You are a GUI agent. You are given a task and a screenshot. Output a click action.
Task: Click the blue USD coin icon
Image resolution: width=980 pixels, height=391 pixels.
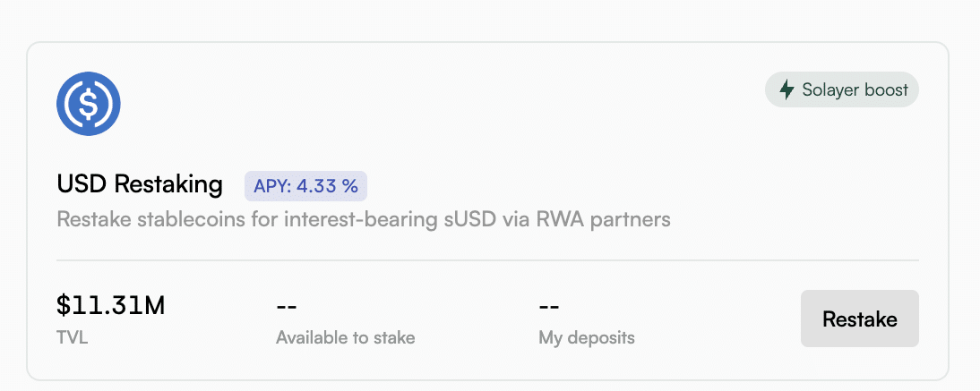coord(89,104)
